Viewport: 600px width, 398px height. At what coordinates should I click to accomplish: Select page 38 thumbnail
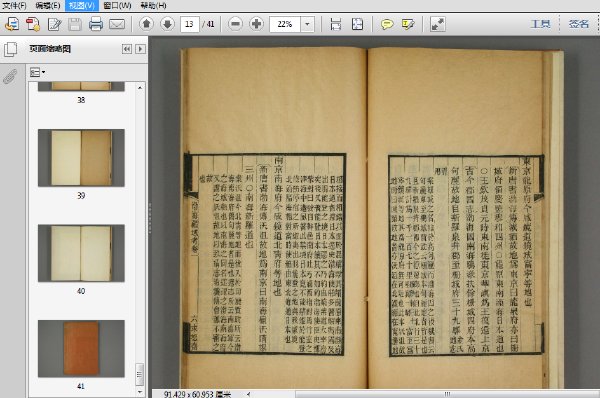click(x=81, y=86)
